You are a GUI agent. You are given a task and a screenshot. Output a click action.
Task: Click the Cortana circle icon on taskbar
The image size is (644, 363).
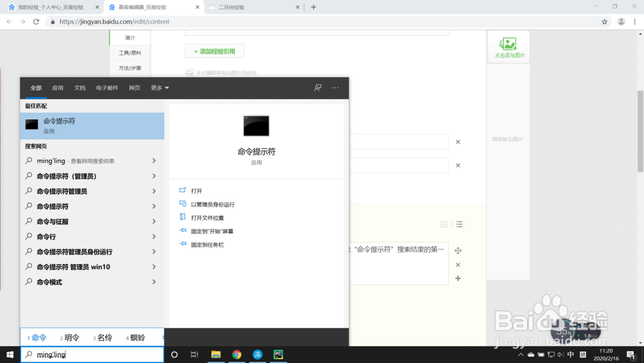(x=174, y=355)
